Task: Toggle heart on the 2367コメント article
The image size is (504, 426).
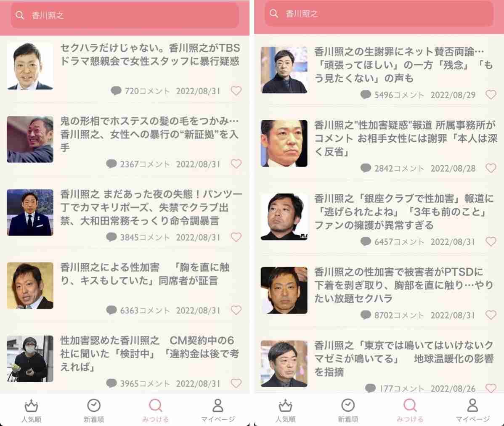Action: pyautogui.click(x=236, y=164)
